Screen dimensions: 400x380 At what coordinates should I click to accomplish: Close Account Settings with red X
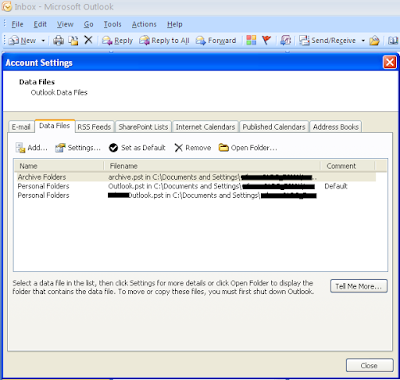390,62
